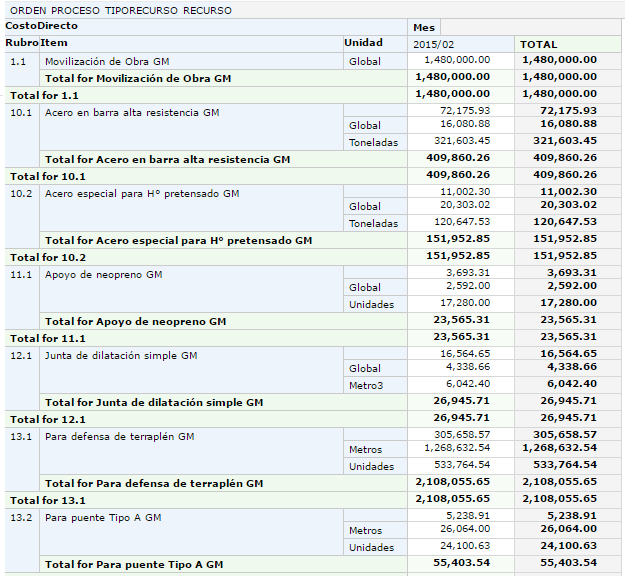
Task: Select the Movilización de Obra GM item
Action: click(x=107, y=61)
